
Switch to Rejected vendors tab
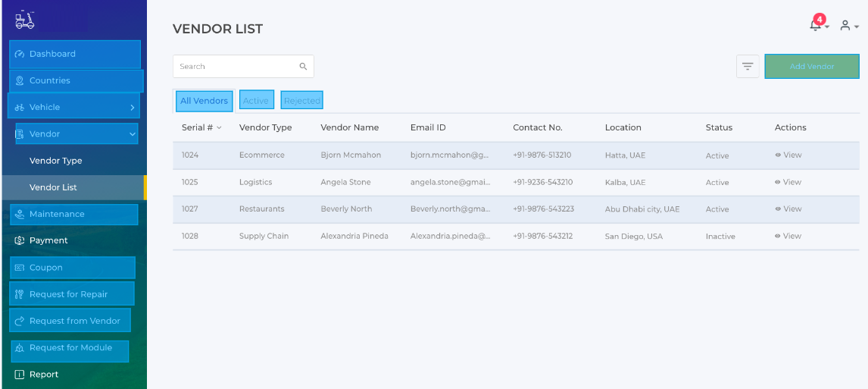(x=301, y=100)
